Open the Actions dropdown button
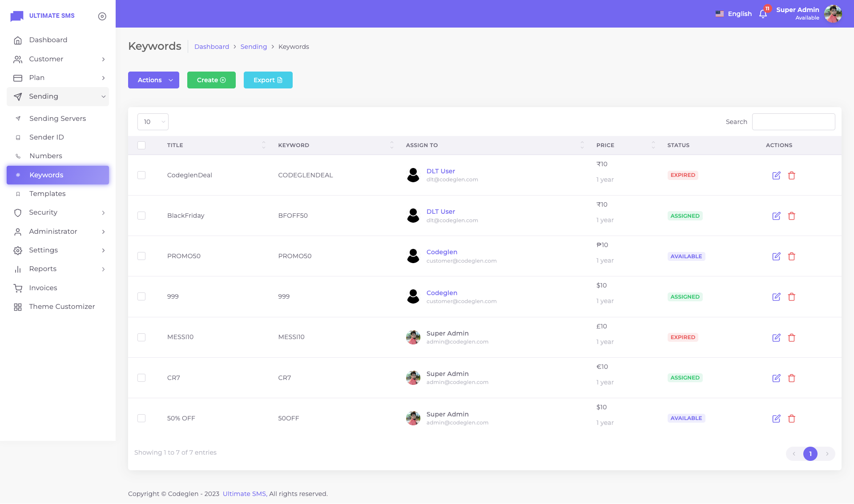 pyautogui.click(x=153, y=80)
